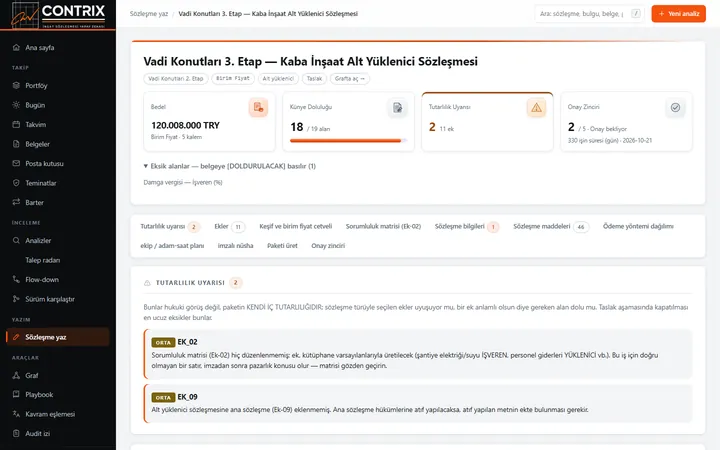
Task: Click the Alt yüklenici tag
Action: 278,79
